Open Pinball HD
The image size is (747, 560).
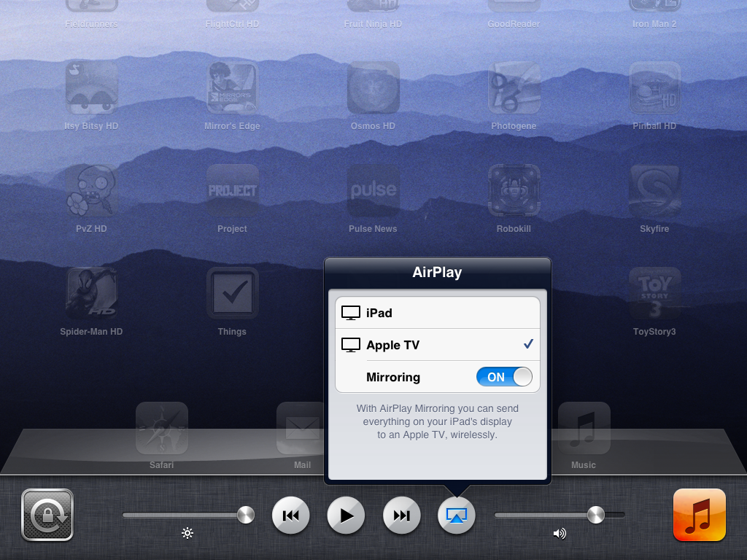654,87
